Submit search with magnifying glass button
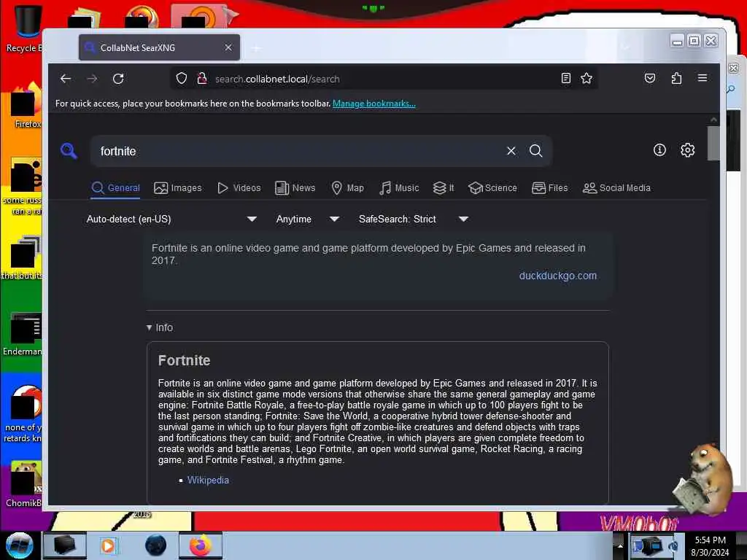 click(536, 151)
